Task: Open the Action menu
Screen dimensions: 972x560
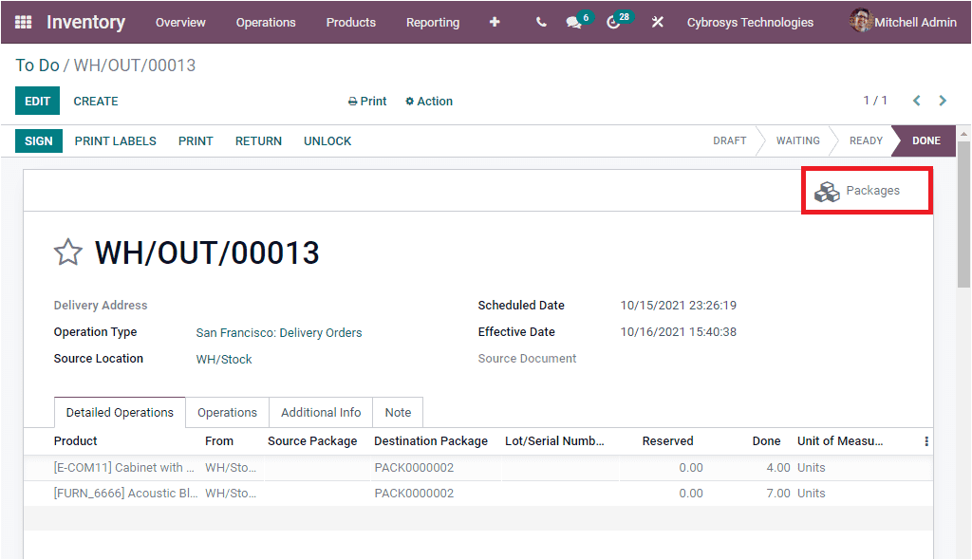Action: [x=428, y=101]
